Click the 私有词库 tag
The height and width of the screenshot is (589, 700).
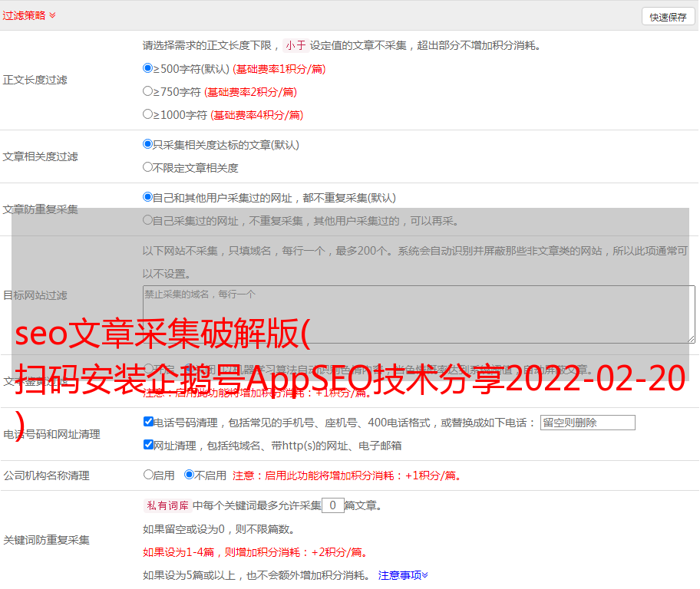[x=168, y=505]
